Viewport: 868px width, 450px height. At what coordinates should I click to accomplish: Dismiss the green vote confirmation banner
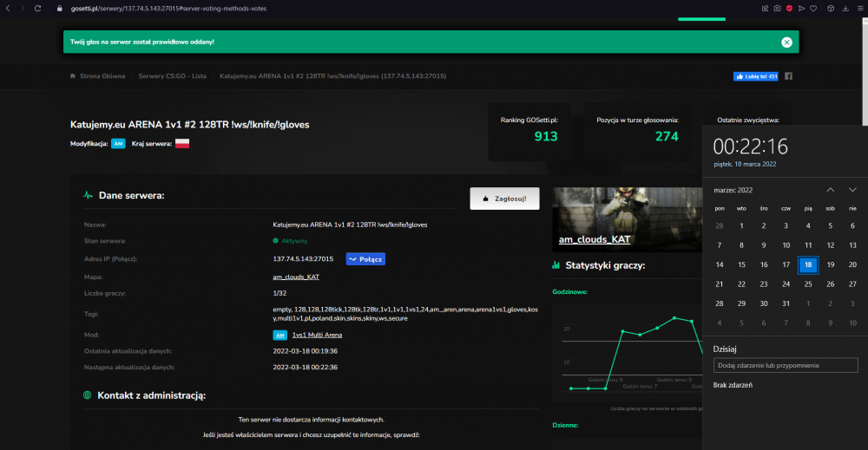tap(786, 42)
